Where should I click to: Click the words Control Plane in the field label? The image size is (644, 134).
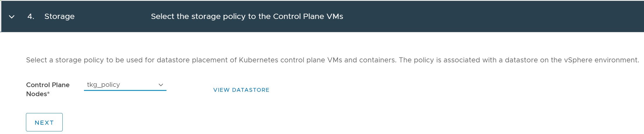48,85
